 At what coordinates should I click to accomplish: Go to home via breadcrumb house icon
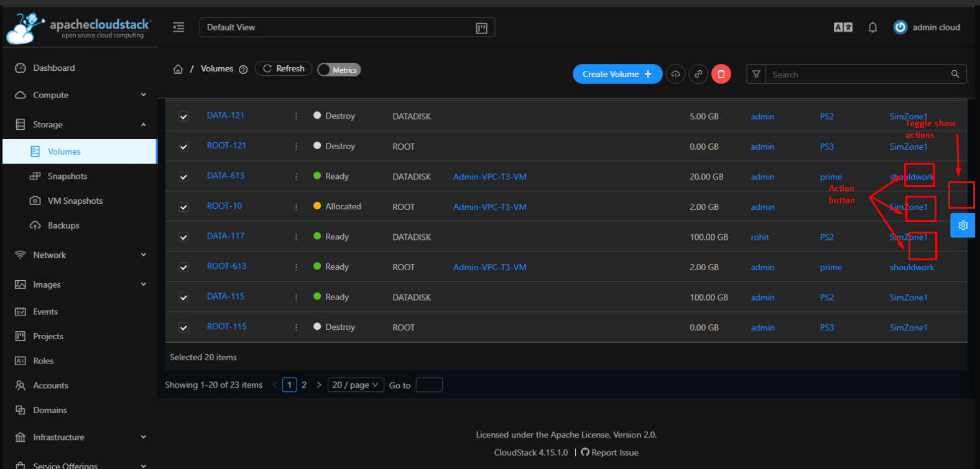[x=178, y=69]
